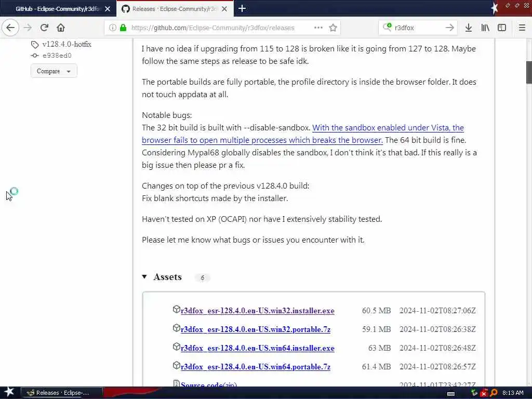Click the 2024-11-02T08:26:38Z timestamp

[x=437, y=329]
